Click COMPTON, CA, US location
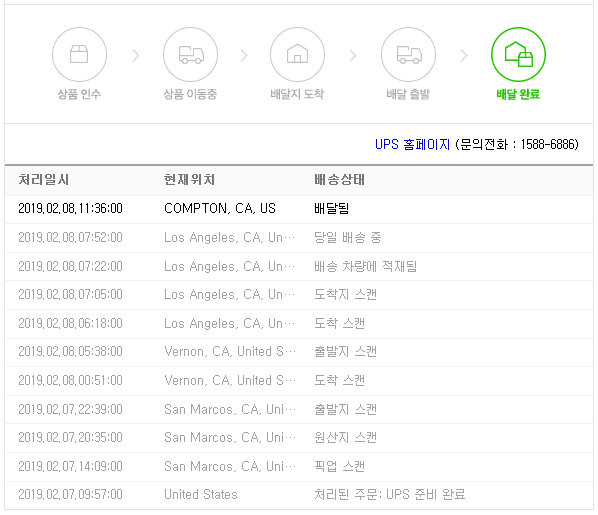 coord(220,208)
